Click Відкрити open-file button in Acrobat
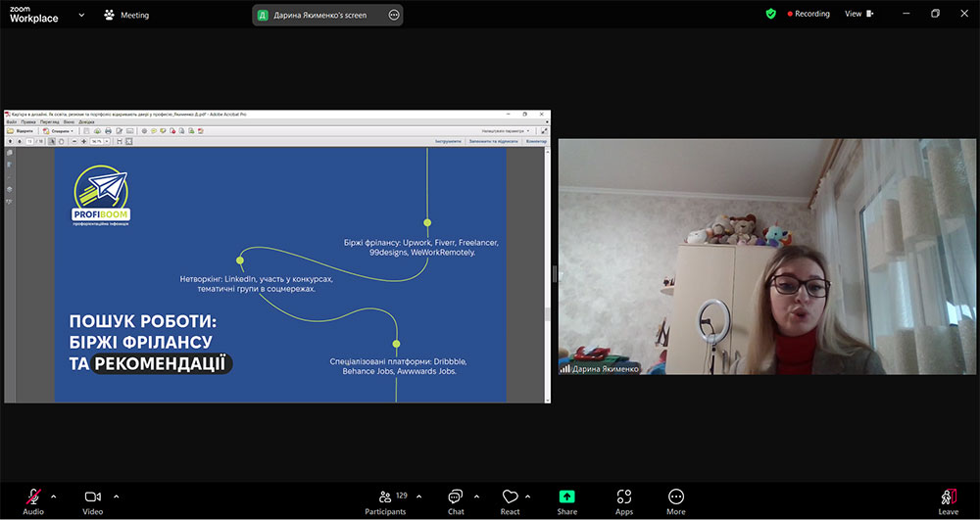Screen dimensions: 980x520 click(x=20, y=131)
